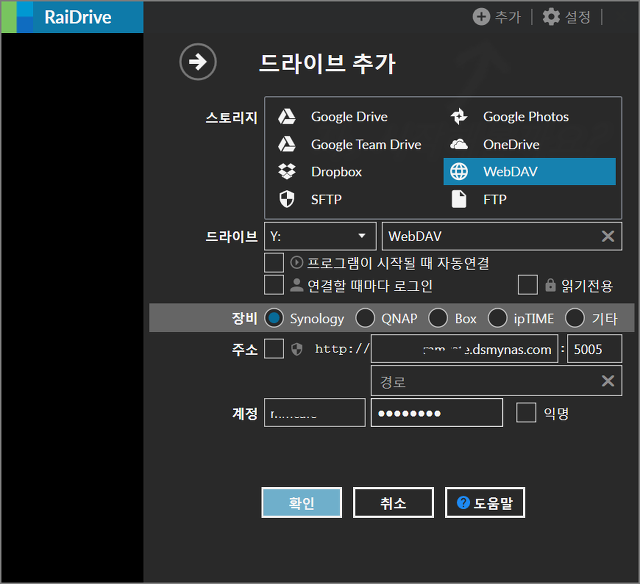Toggle the secure address checkbox next to 주소
640x584 pixels.
coord(274,349)
